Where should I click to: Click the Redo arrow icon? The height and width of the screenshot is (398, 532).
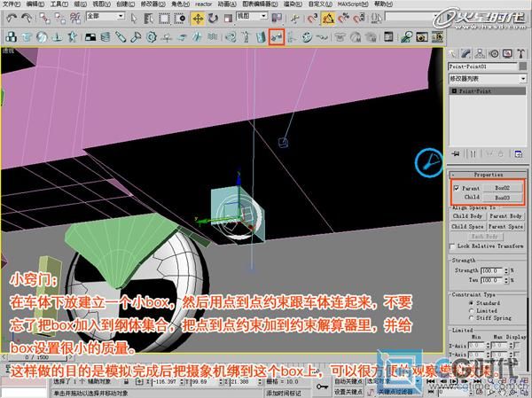click(27, 18)
